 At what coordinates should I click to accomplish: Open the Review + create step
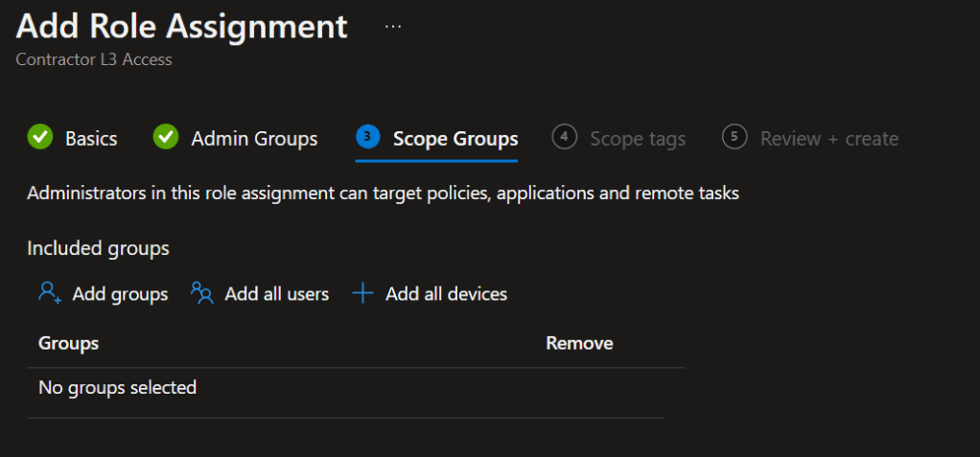[829, 139]
